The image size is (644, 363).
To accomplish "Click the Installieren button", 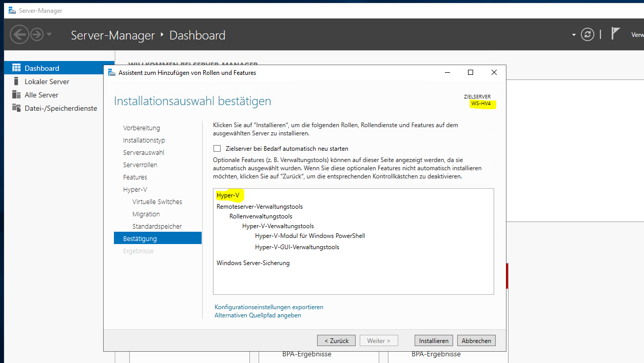I will 434,340.
